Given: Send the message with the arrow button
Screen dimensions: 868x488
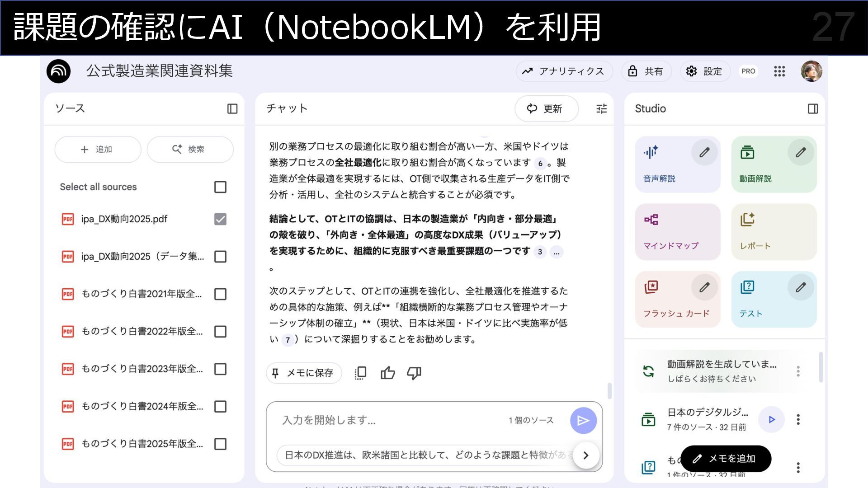Looking at the screenshot, I should [583, 421].
